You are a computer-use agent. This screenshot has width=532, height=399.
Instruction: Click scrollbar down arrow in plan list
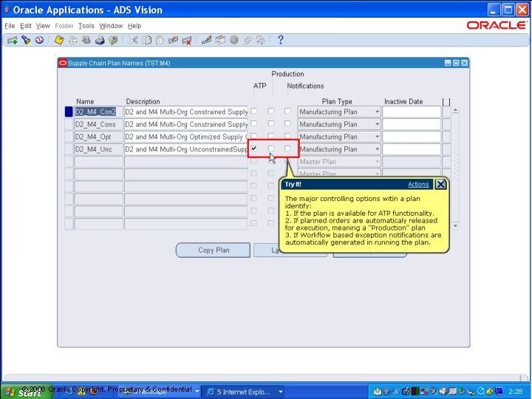pyautogui.click(x=455, y=225)
